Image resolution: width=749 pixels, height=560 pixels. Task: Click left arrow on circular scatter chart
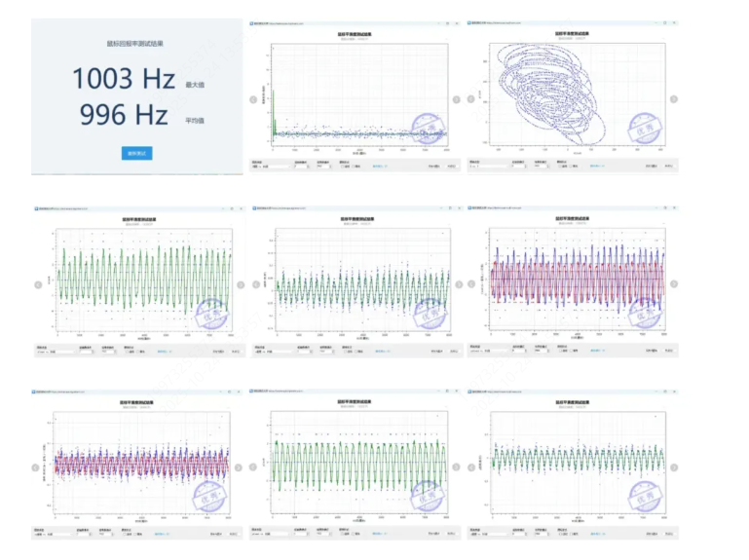471,98
